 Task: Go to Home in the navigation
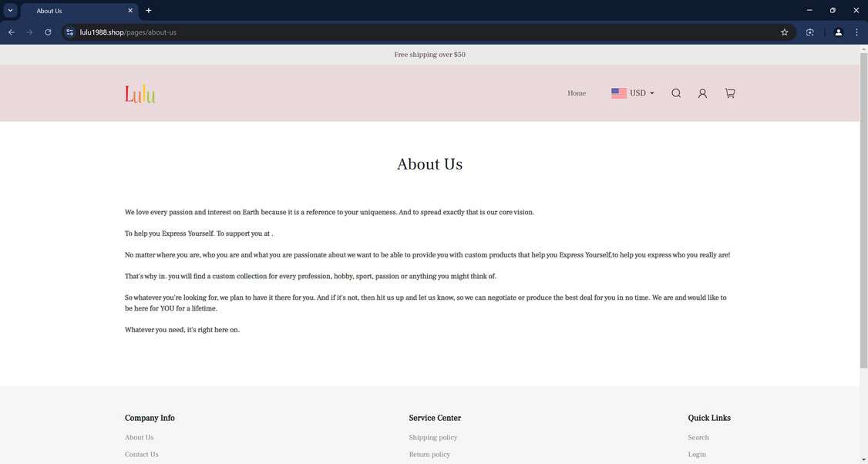[577, 93]
